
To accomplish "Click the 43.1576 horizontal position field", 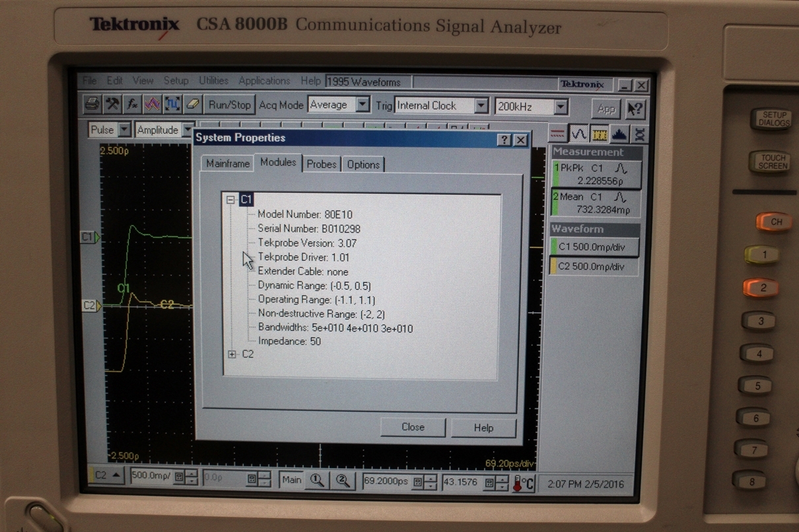I will click(462, 482).
